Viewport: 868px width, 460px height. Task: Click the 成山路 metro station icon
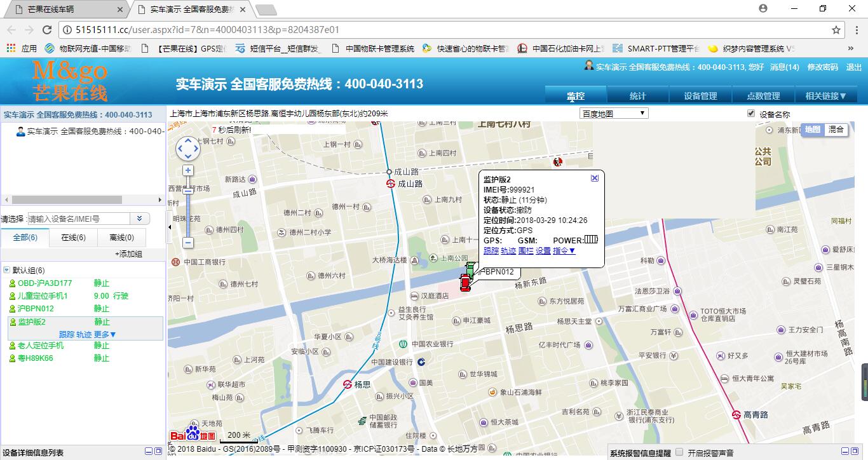(391, 184)
